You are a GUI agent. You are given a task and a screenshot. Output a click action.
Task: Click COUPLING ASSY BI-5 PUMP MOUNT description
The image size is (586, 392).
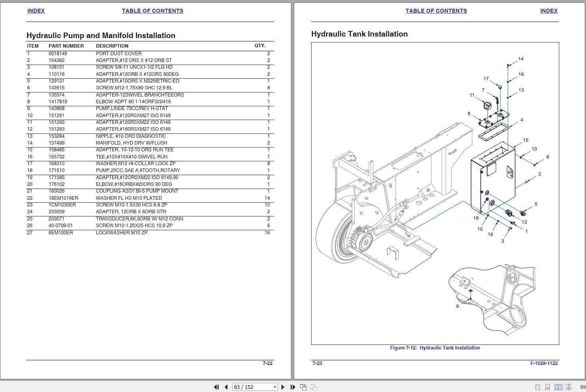(137, 191)
